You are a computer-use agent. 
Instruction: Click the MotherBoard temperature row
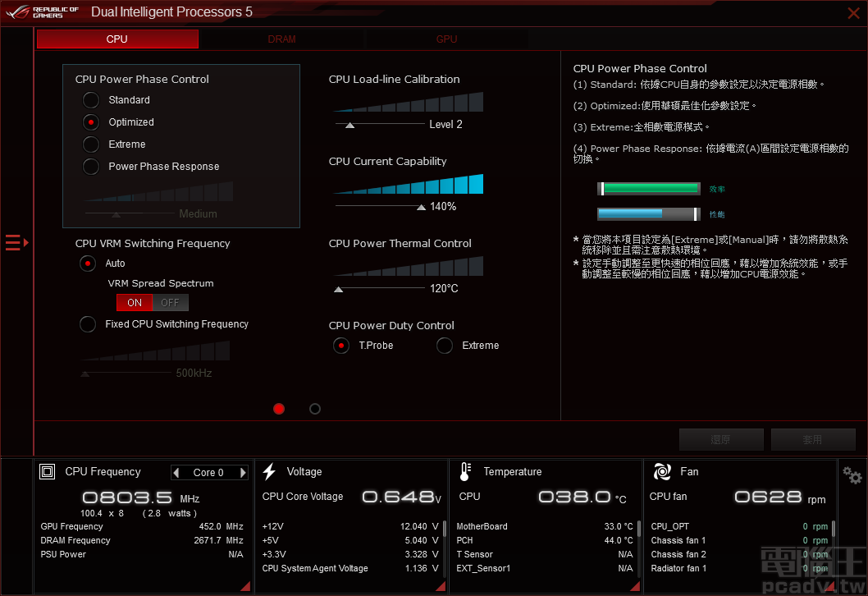coord(545,527)
